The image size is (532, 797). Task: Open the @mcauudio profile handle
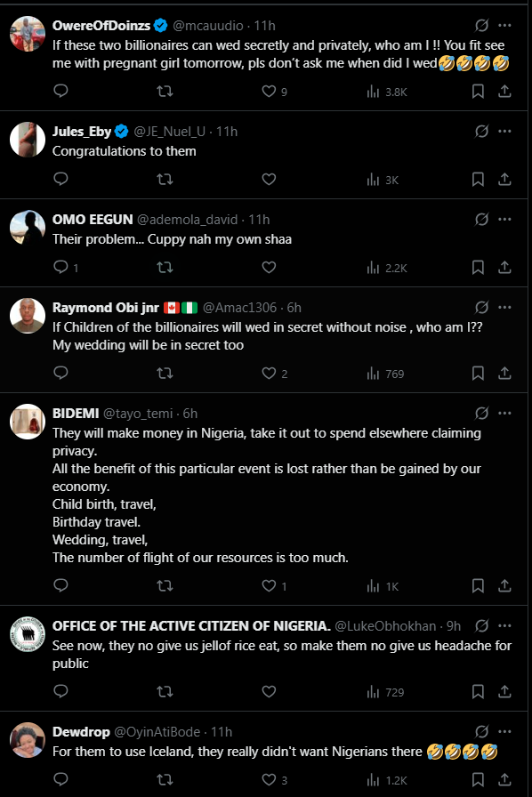(x=208, y=26)
